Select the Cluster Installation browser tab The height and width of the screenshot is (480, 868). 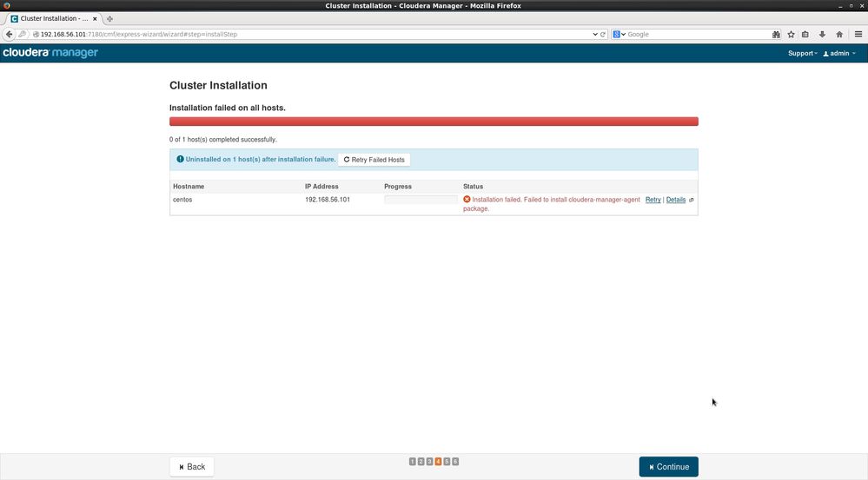pyautogui.click(x=53, y=19)
